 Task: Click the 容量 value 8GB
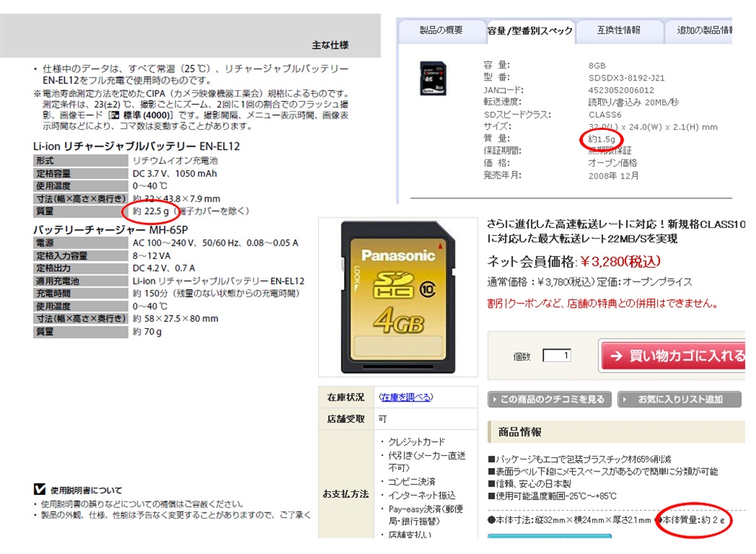[597, 66]
